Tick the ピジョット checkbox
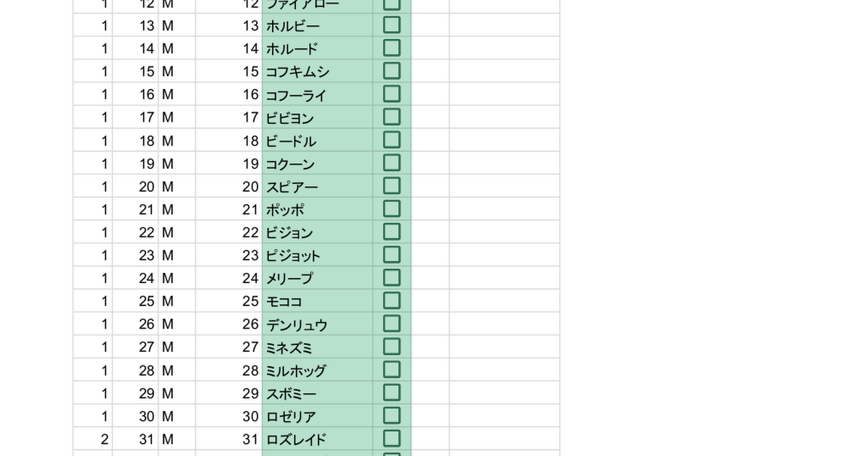 (x=391, y=255)
